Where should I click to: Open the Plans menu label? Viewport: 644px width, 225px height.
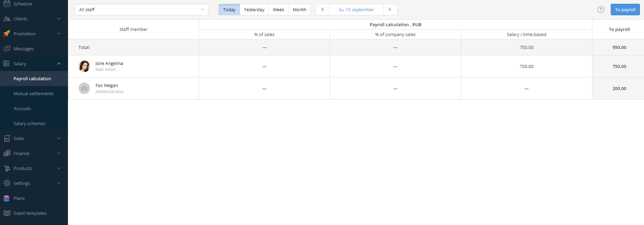pyautogui.click(x=19, y=198)
